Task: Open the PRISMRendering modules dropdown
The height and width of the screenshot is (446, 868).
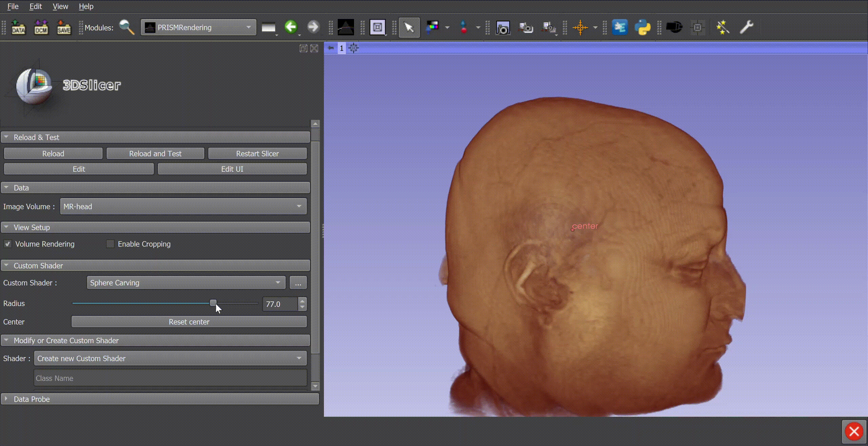Action: 198,27
